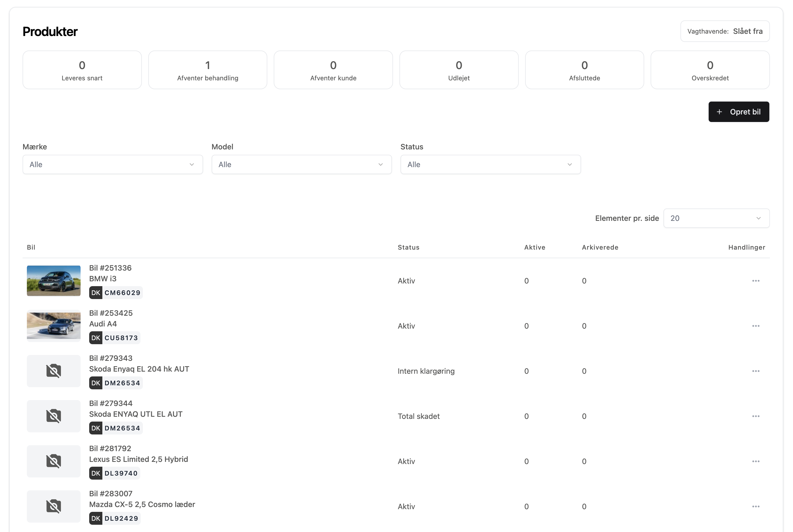Click the Opret bil button

click(x=738, y=112)
